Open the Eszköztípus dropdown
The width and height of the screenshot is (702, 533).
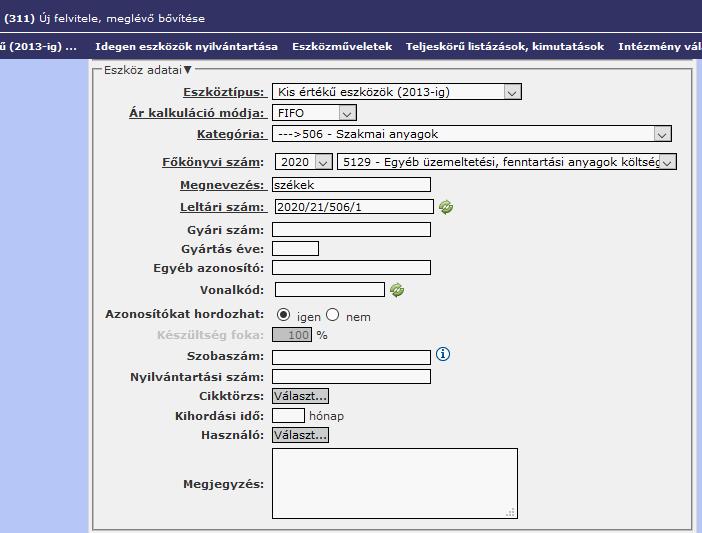pos(397,92)
